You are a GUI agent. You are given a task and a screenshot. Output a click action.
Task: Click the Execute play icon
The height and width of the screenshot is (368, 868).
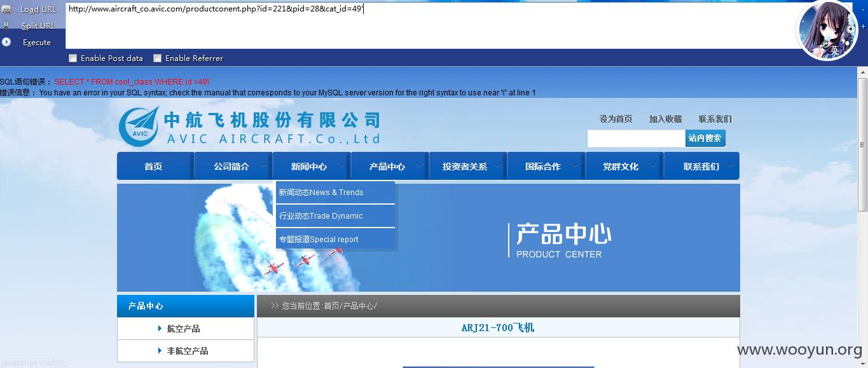[6, 42]
